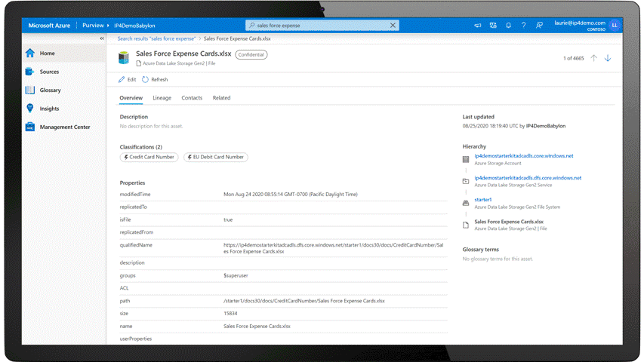Click the search magnifier icon
Screen dimensions: 644x362
click(x=251, y=25)
